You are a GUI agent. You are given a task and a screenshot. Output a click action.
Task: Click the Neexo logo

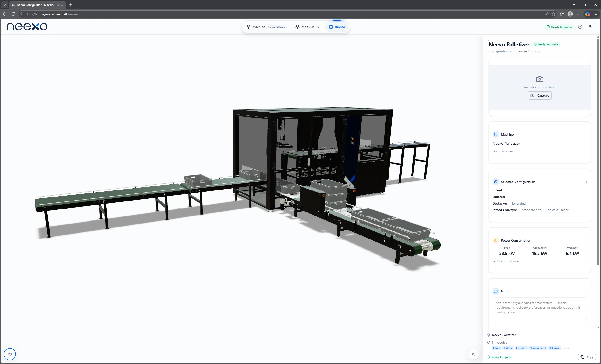(x=27, y=27)
